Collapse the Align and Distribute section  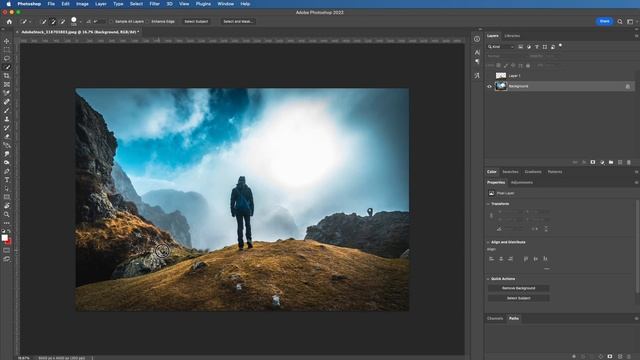pyautogui.click(x=488, y=242)
